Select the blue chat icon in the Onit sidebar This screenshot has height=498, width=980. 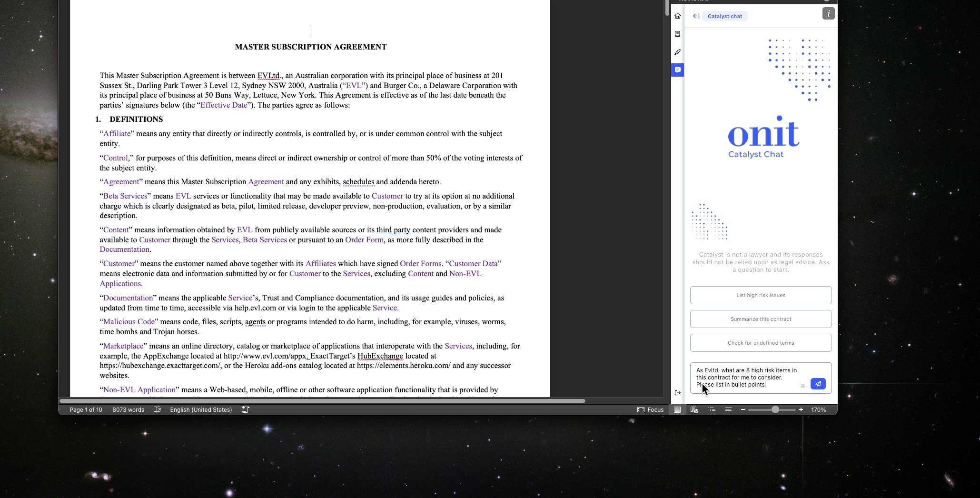coord(678,70)
